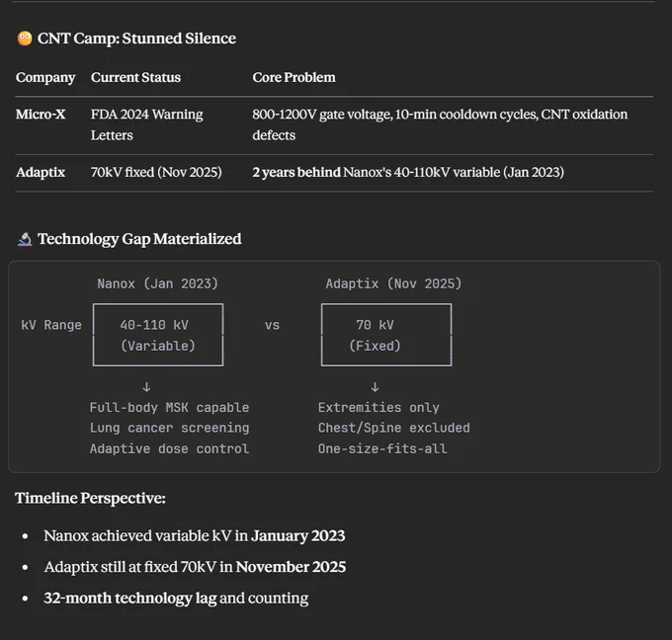This screenshot has height=640, width=672.
Task: Click '(Variable)' inside the Nanox box
Action: click(x=158, y=346)
